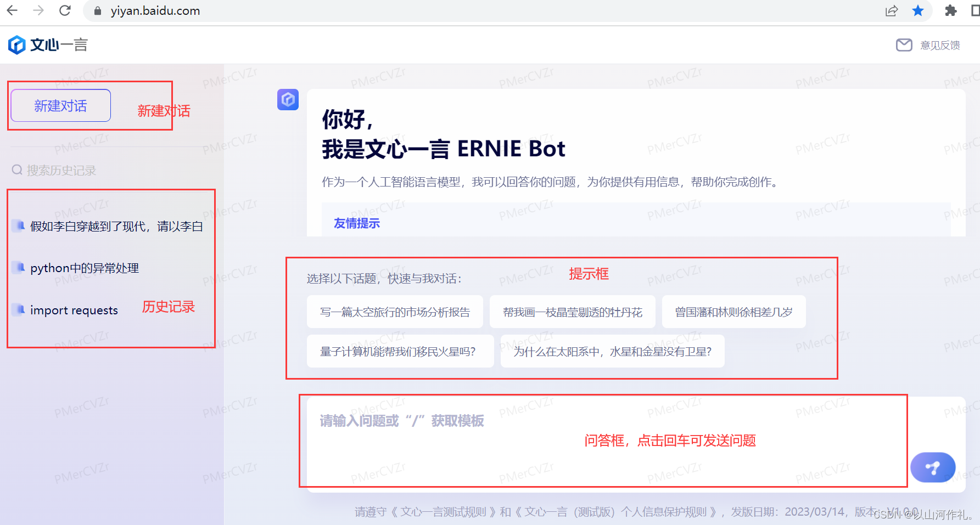Click chat icon beside import requests

[19, 309]
